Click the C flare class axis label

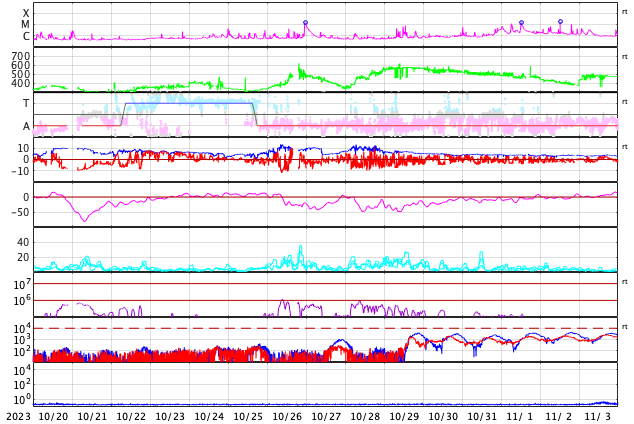pyautogui.click(x=26, y=36)
